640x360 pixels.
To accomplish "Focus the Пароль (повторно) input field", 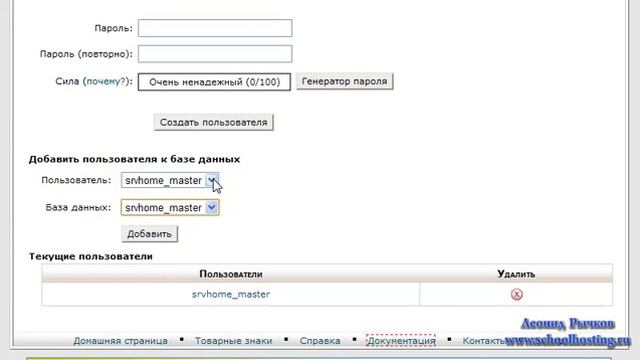I will coord(215,54).
